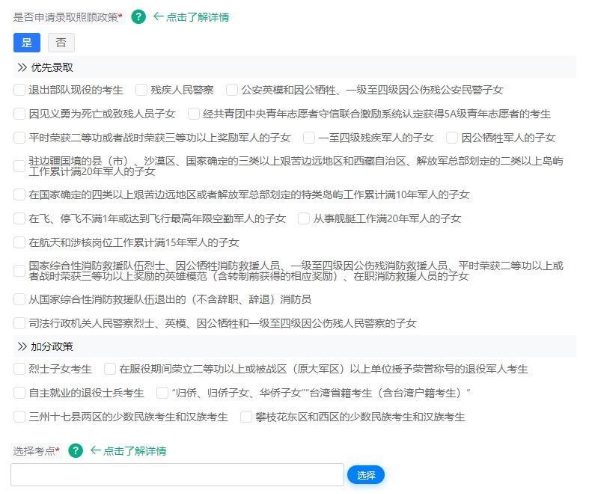Check 烈士子女考生 checkbox
The image size is (590, 494).
click(x=19, y=369)
